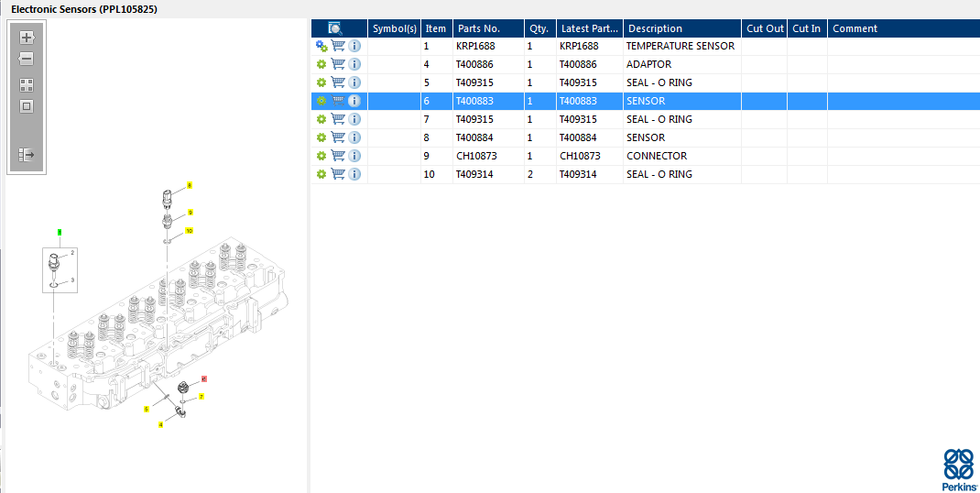Select the CONNECTOR description cell
The height and width of the screenshot is (493, 980).
pos(682,156)
